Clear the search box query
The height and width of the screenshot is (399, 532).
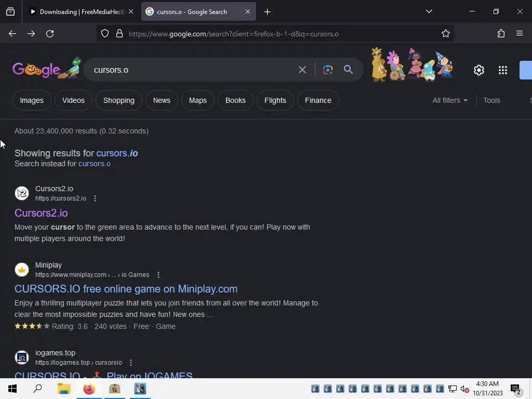(302, 70)
